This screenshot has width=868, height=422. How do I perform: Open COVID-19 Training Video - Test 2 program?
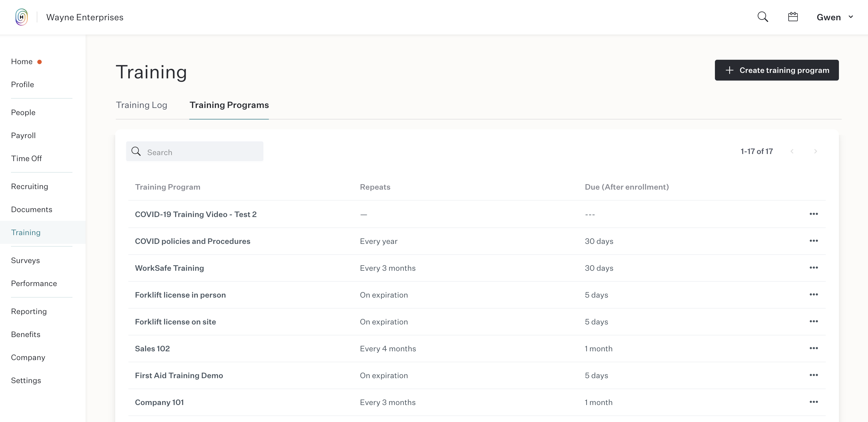click(x=196, y=214)
